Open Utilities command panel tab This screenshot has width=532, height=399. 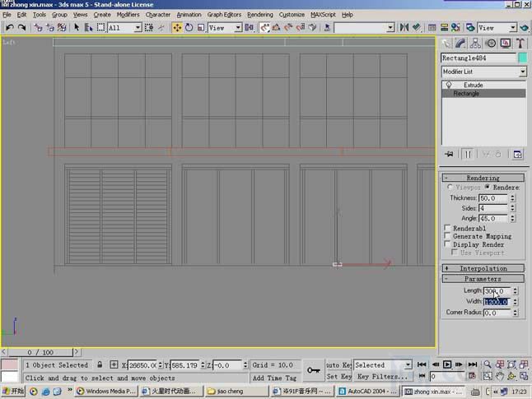520,44
